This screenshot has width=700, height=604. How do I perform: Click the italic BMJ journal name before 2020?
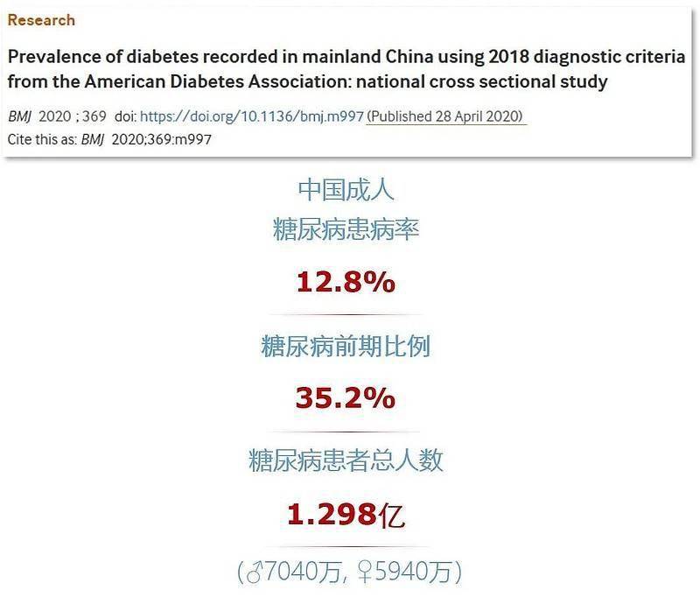click(x=19, y=116)
